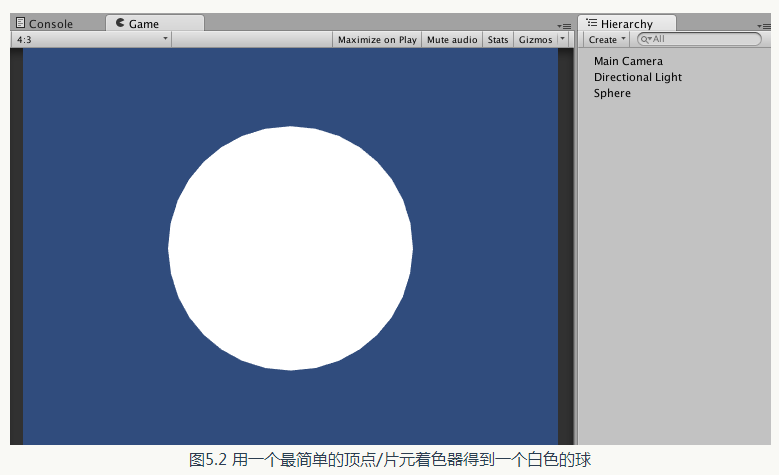Select Main Camera in Hierarchy

[628, 61]
